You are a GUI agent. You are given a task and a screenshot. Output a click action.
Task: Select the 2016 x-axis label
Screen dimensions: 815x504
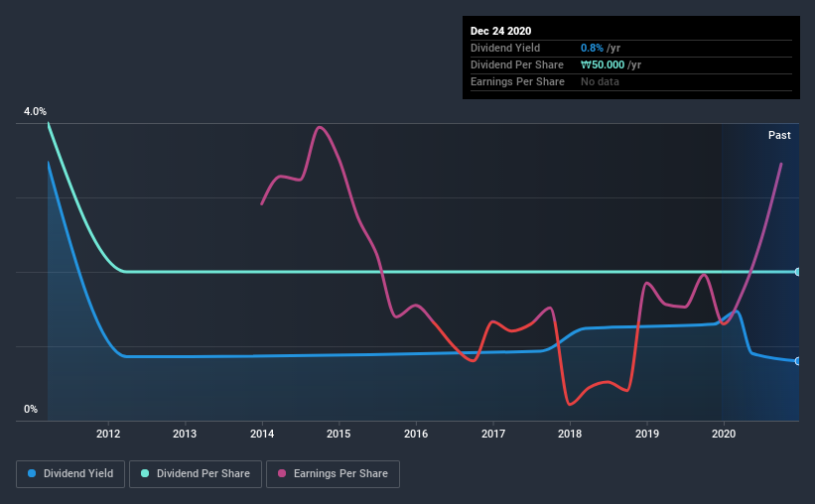(416, 434)
